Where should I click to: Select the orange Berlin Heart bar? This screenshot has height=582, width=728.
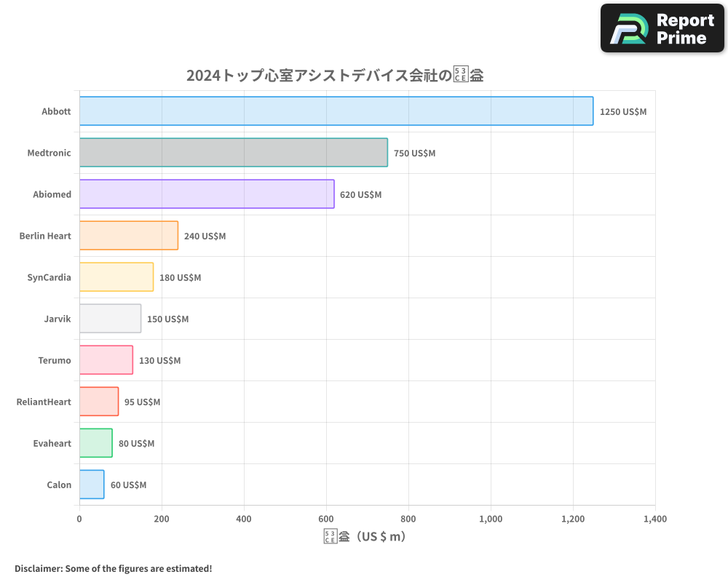coord(128,236)
